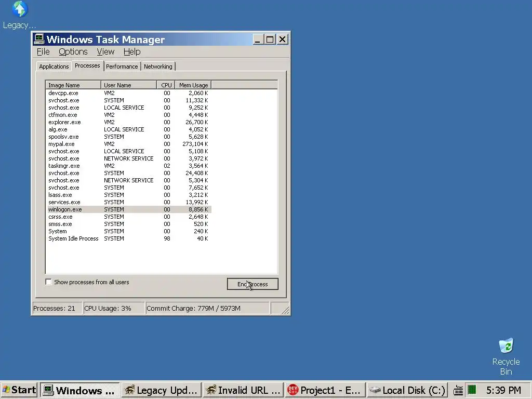Viewport: 532px width, 399px height.
Task: Open the Help menu
Action: (x=132, y=51)
